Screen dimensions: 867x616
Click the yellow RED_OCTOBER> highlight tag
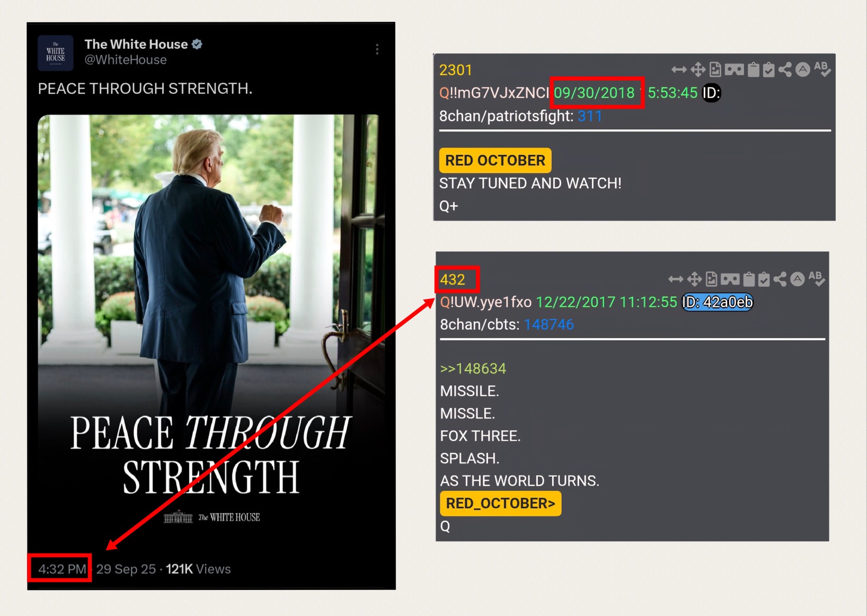point(500,504)
